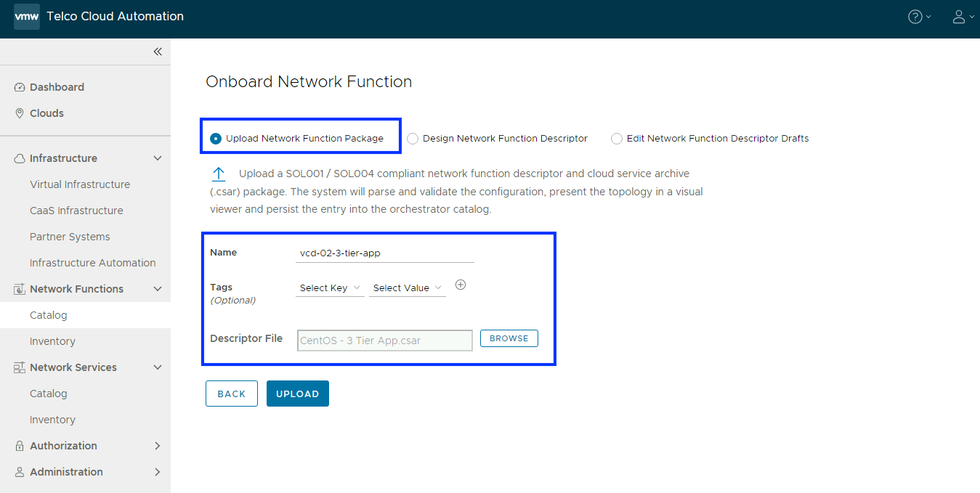Add a tag with plus icon
Image resolution: width=980 pixels, height=493 pixels.
pos(461,285)
